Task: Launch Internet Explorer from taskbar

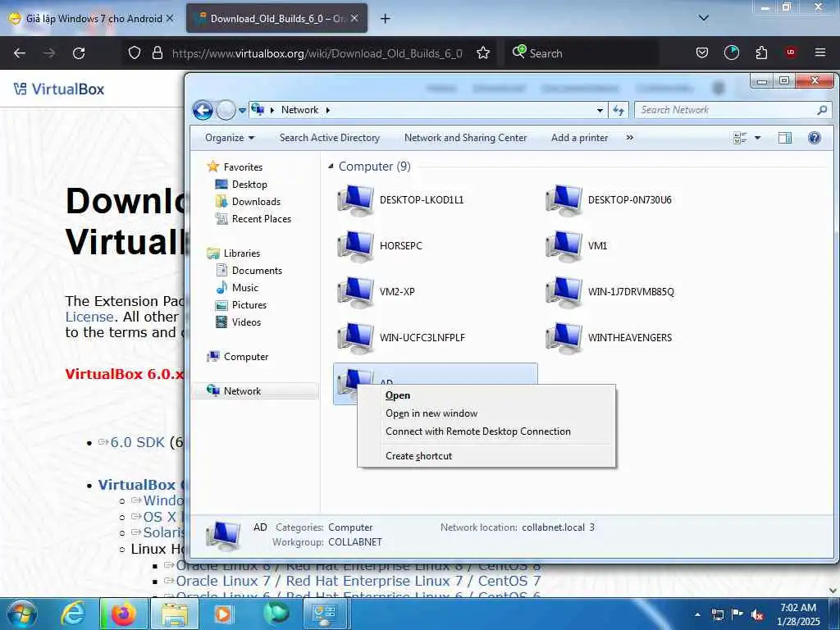Action: [x=73, y=614]
